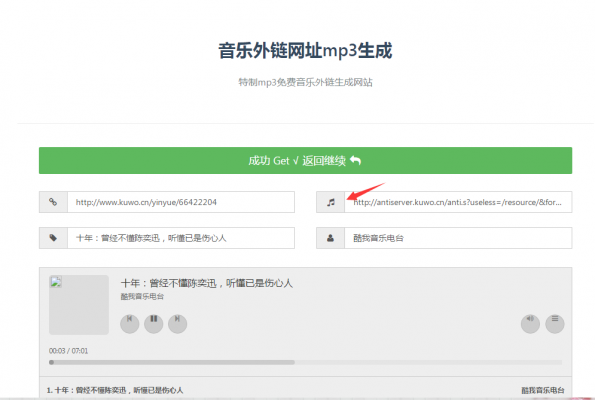Skip to previous track in player
Screen dimensions: 595x400
[x=129, y=324]
